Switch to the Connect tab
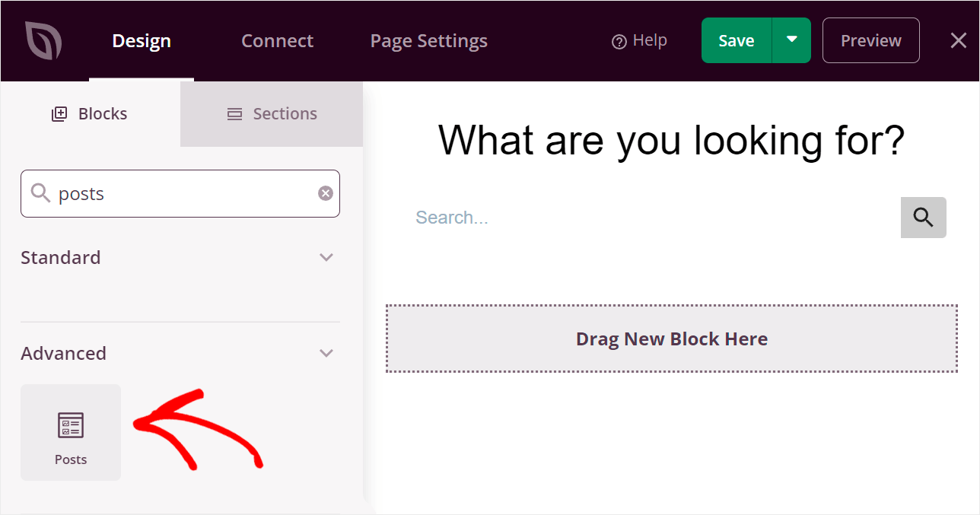The width and height of the screenshot is (980, 515). (277, 41)
